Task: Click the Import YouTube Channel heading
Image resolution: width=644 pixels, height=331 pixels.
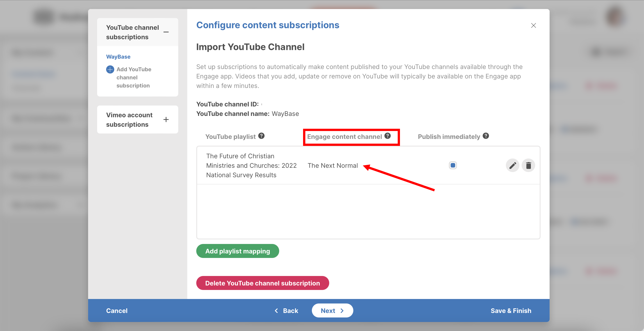Action: pyautogui.click(x=250, y=47)
